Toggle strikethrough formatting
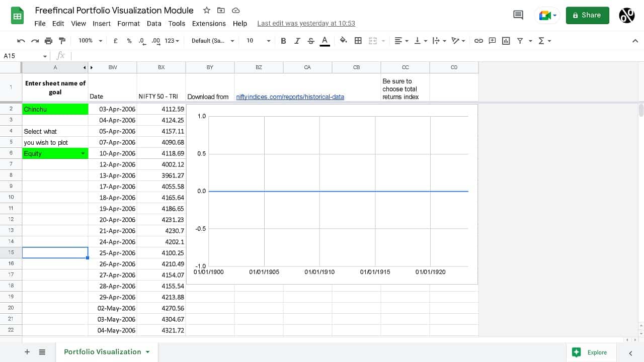Screen dimensions: 644x362 coord(311,41)
